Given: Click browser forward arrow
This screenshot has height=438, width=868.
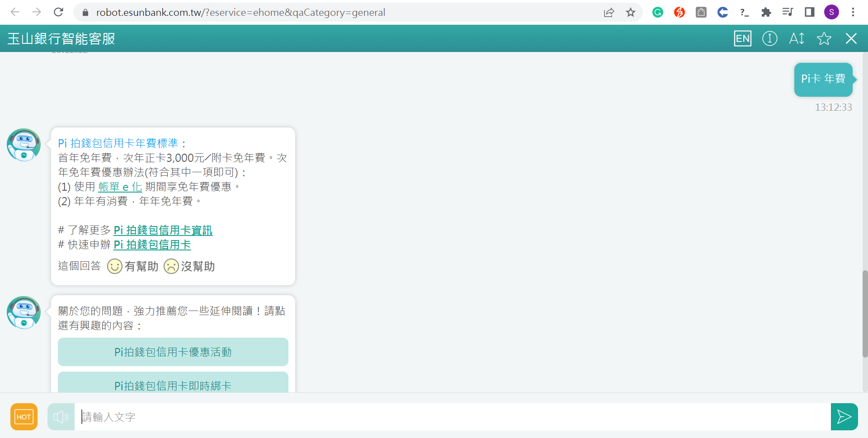Looking at the screenshot, I should pos(37,12).
